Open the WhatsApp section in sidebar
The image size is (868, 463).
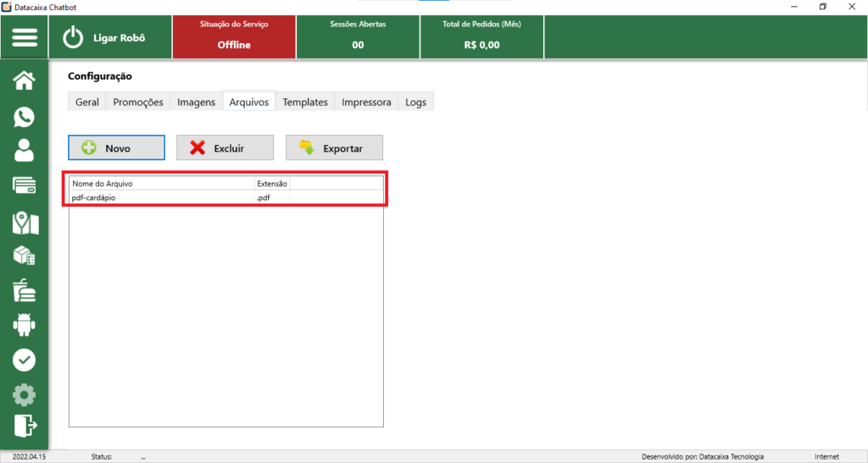(25, 117)
